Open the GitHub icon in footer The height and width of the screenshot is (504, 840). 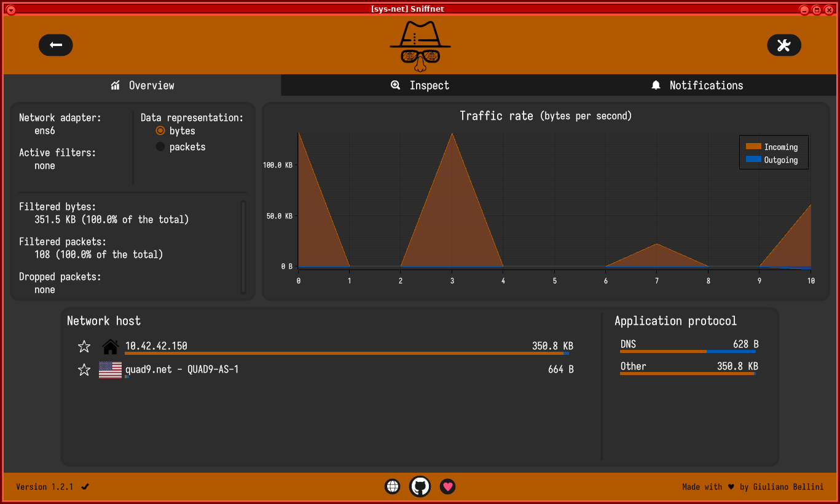click(x=420, y=487)
